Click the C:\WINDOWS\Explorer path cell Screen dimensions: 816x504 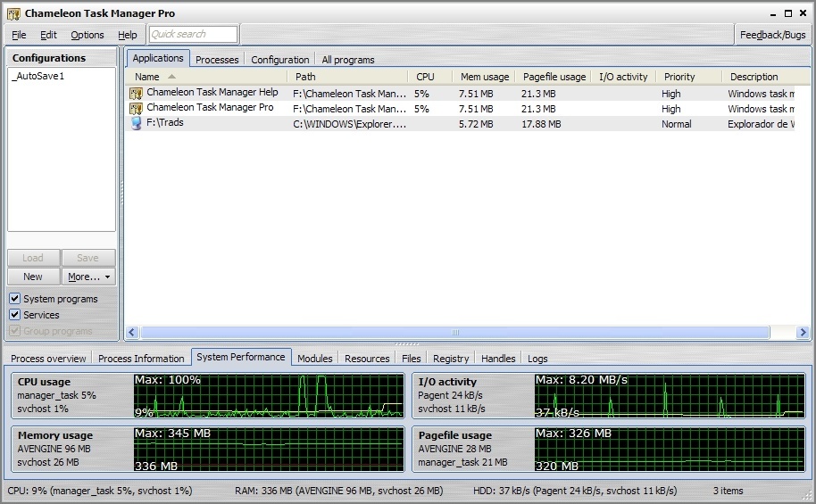[349, 124]
